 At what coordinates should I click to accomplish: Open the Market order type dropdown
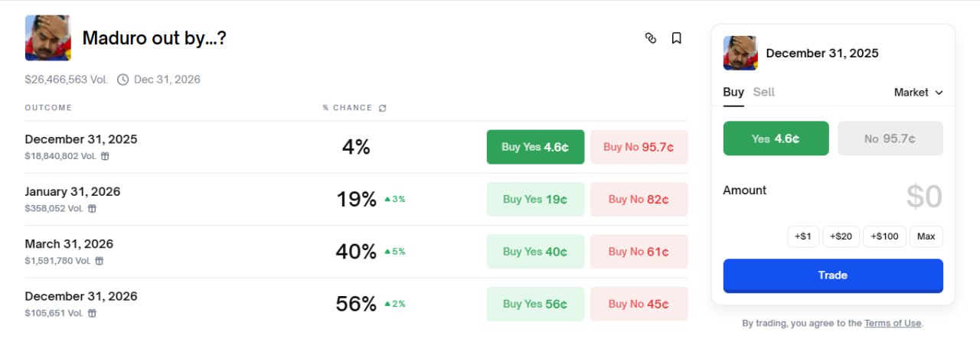point(918,93)
